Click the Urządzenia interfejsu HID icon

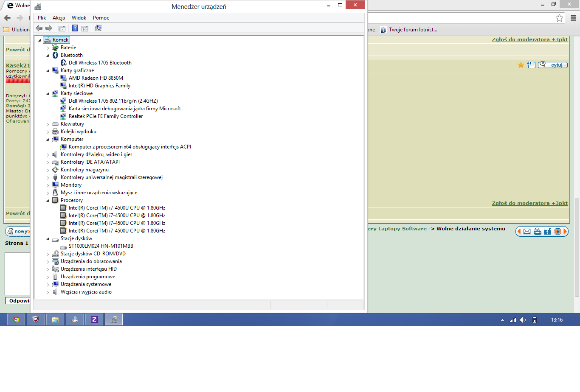(55, 269)
